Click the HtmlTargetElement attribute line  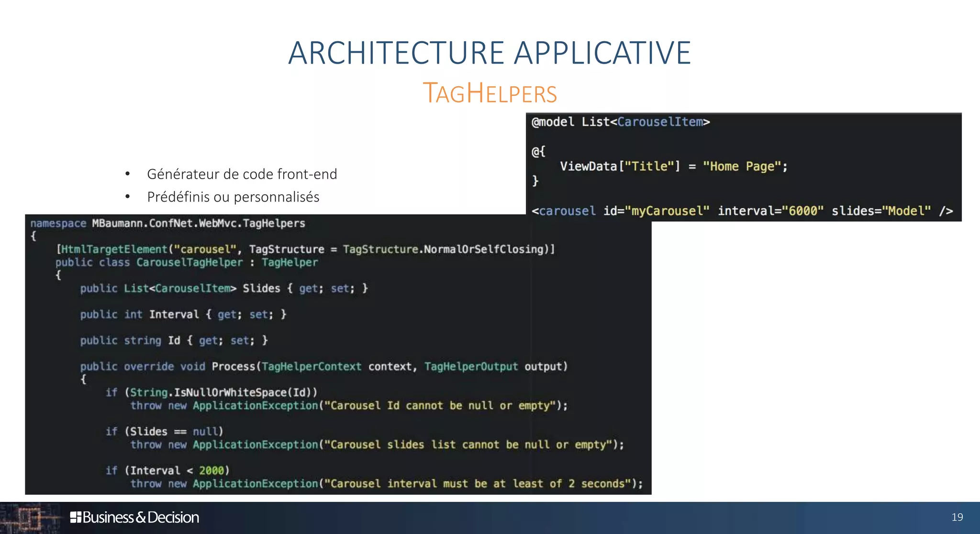(305, 249)
